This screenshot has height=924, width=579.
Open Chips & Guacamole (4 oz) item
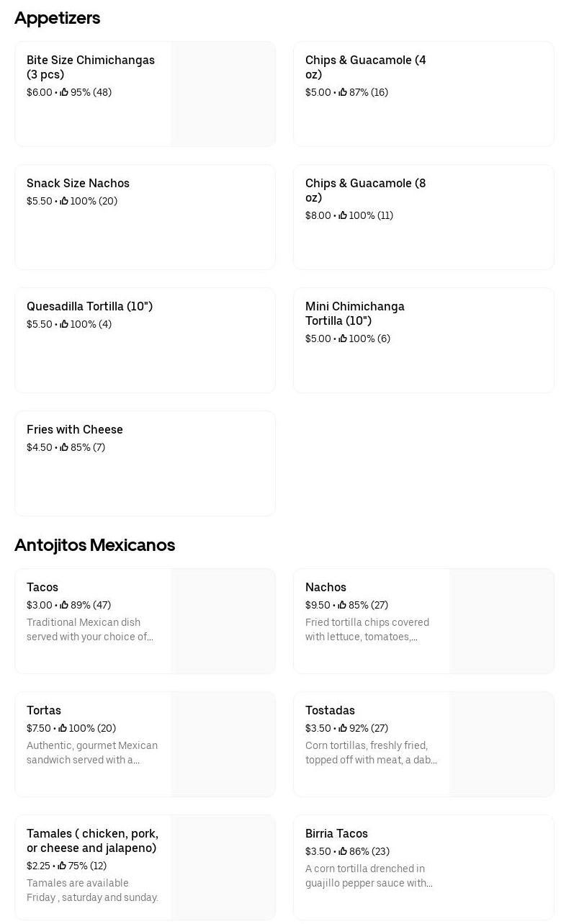point(365,67)
